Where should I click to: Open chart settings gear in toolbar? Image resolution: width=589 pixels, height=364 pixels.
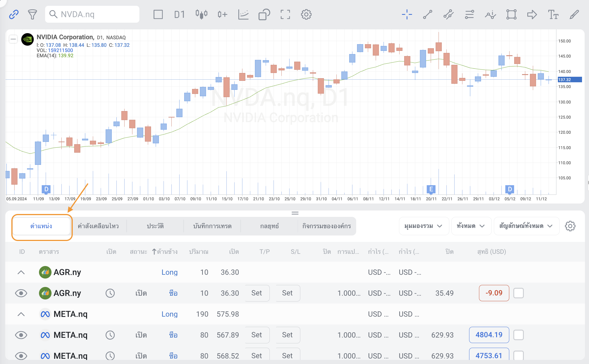pos(306,14)
